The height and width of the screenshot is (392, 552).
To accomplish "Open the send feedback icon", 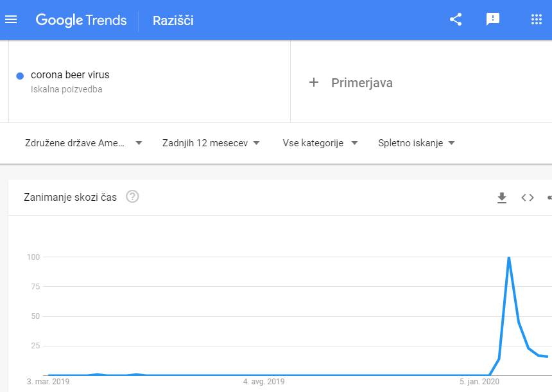I will [x=493, y=20].
